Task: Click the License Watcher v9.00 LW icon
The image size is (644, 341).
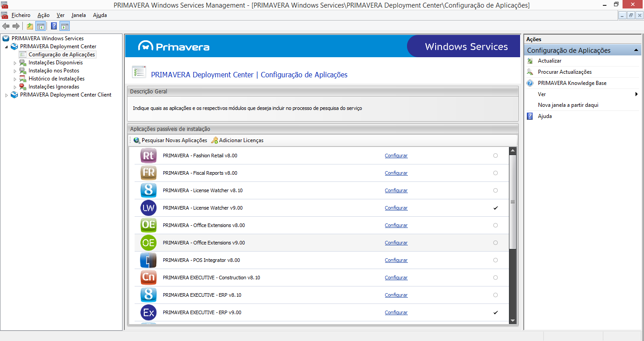Action: pos(148,208)
